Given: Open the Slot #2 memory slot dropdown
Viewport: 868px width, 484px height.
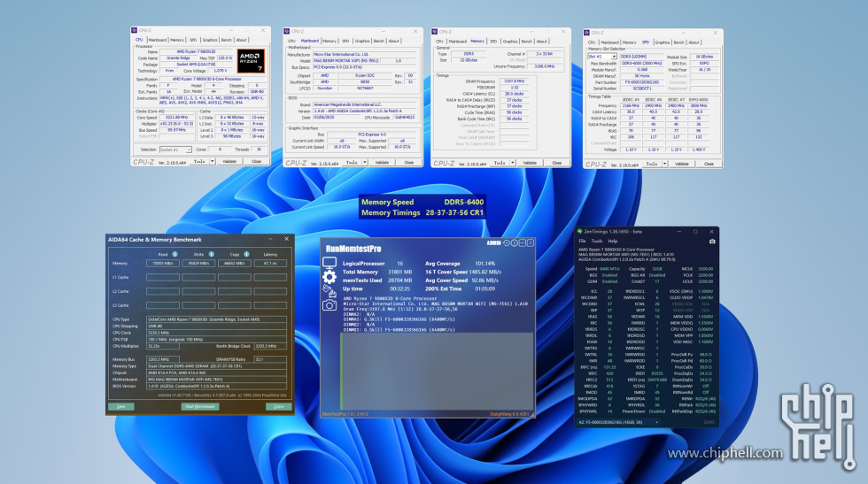Looking at the screenshot, I should pyautogui.click(x=601, y=57).
